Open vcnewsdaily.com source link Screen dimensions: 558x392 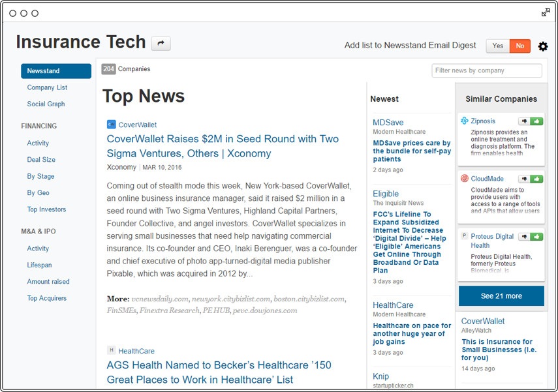coord(160,299)
